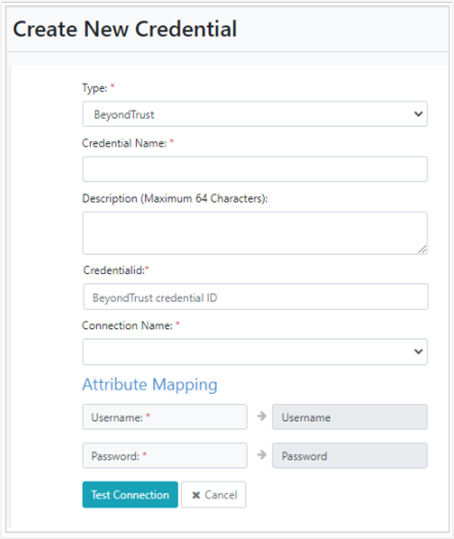The image size is (454, 539).
Task: Click the arrow icon beside Password
Action: [x=262, y=455]
